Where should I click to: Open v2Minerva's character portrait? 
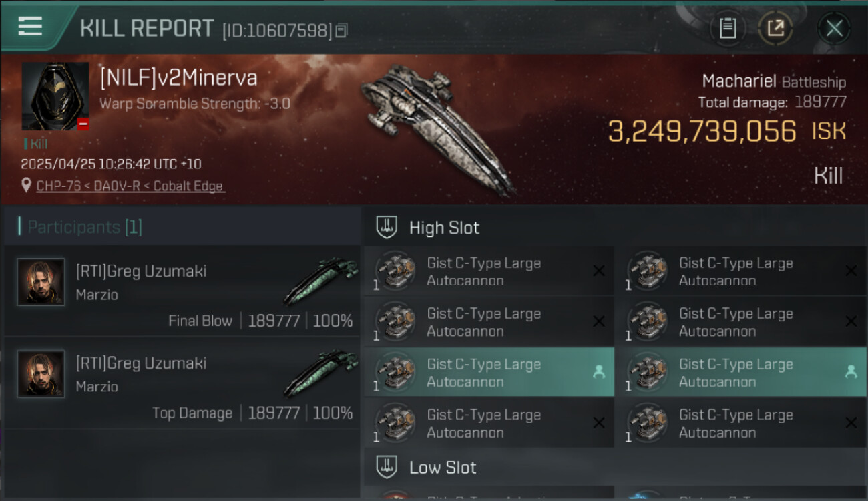pos(55,96)
